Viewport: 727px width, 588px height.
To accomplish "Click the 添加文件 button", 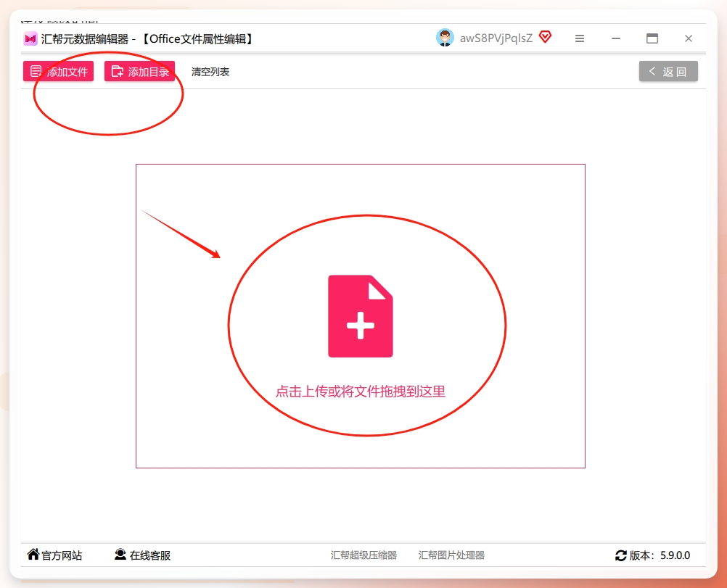I will (x=59, y=71).
